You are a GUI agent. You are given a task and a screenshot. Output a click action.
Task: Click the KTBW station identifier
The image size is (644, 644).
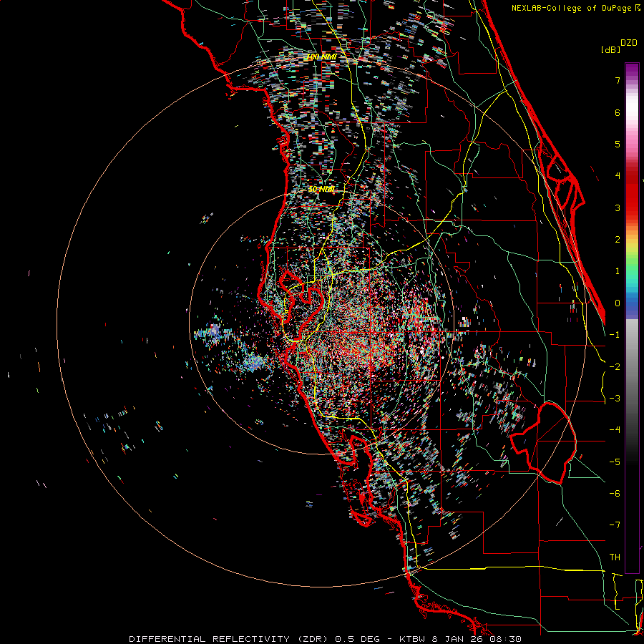click(x=413, y=639)
